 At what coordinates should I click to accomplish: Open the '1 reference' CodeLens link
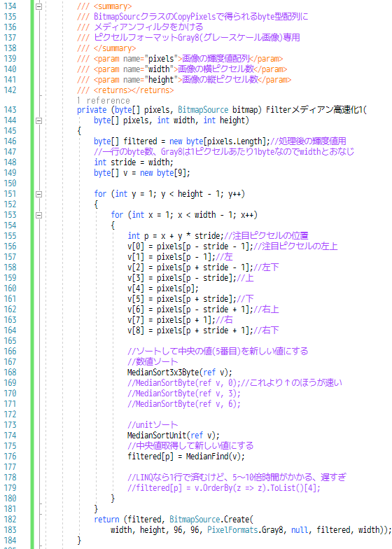[104, 101]
